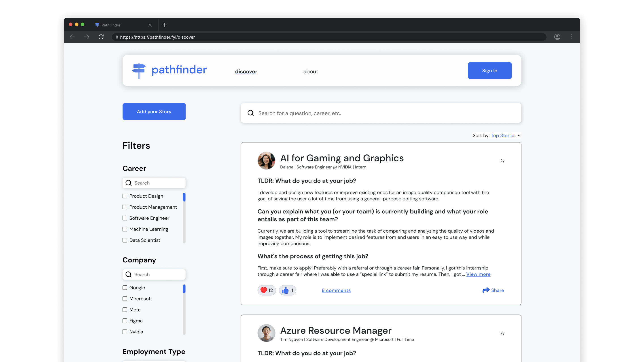This screenshot has height=362, width=644.
Task: Click the 8 comments link on top post
Action: [336, 290]
